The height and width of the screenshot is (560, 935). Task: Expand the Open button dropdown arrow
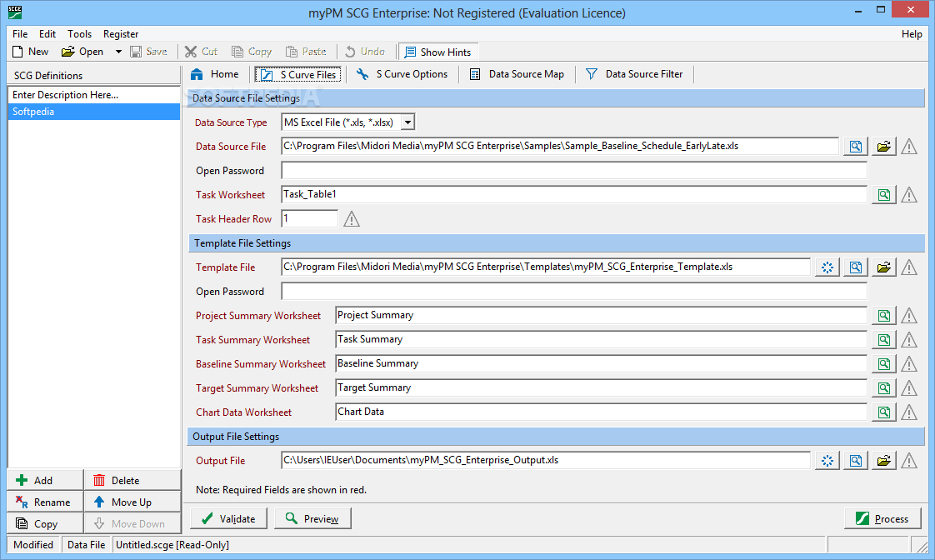pos(118,52)
